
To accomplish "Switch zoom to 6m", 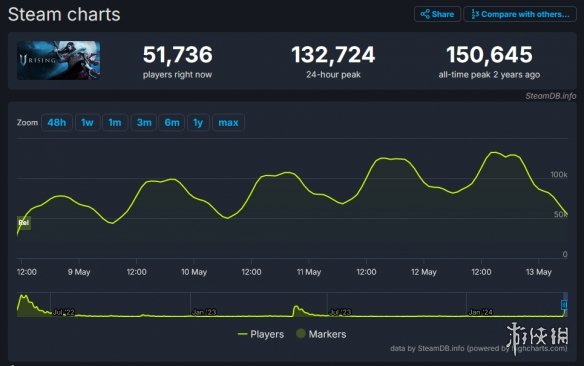I will (x=172, y=122).
